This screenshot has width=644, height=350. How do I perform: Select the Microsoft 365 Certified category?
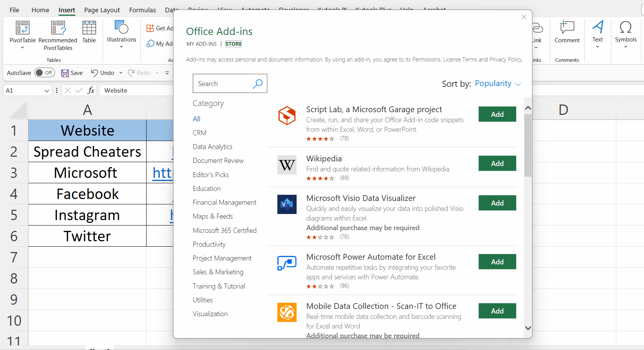pos(225,231)
